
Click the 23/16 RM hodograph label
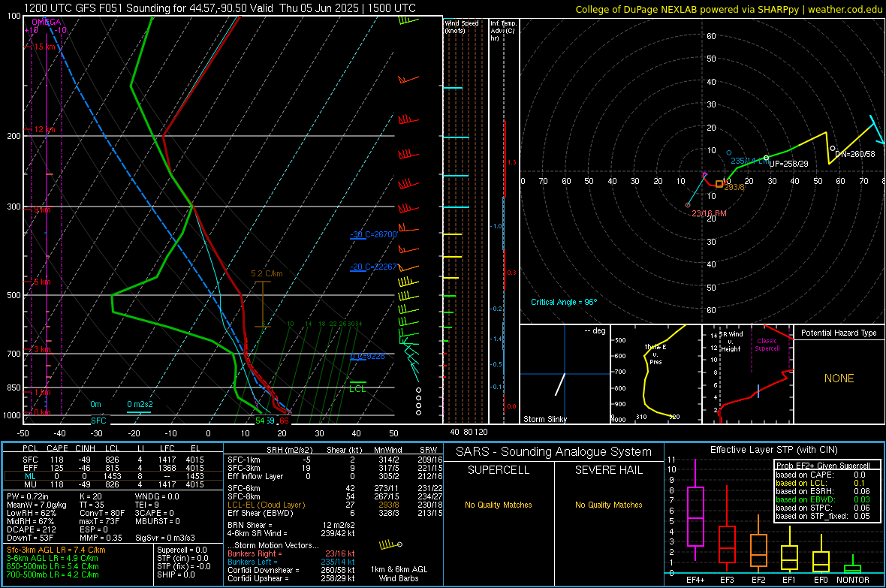(x=709, y=214)
